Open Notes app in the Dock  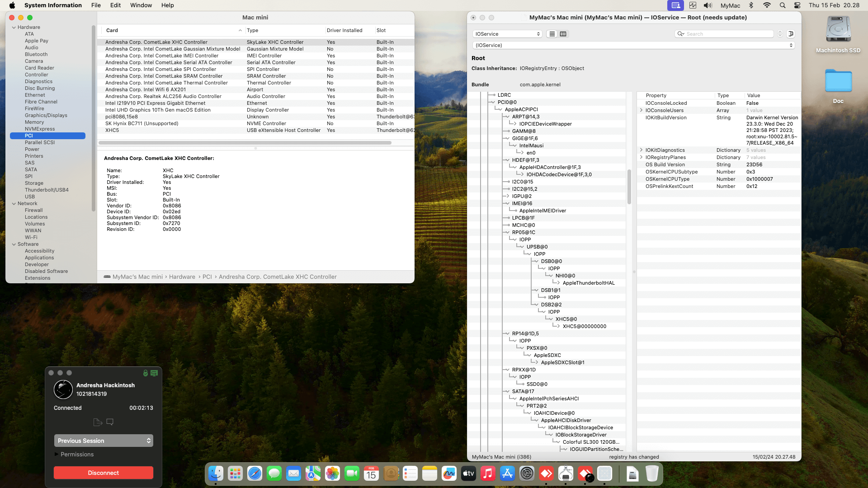tap(429, 474)
